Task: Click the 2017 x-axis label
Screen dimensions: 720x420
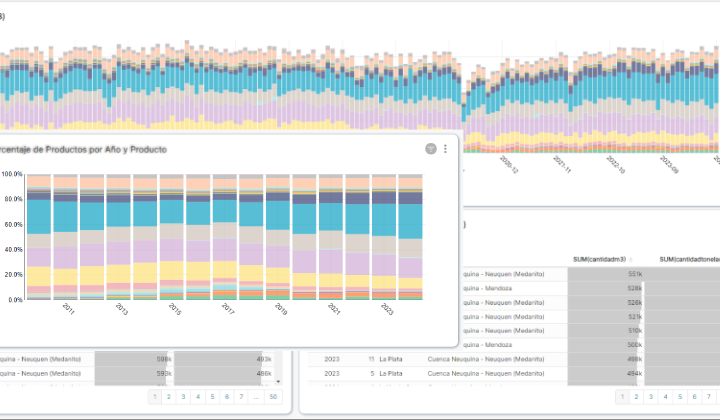Action: point(228,308)
